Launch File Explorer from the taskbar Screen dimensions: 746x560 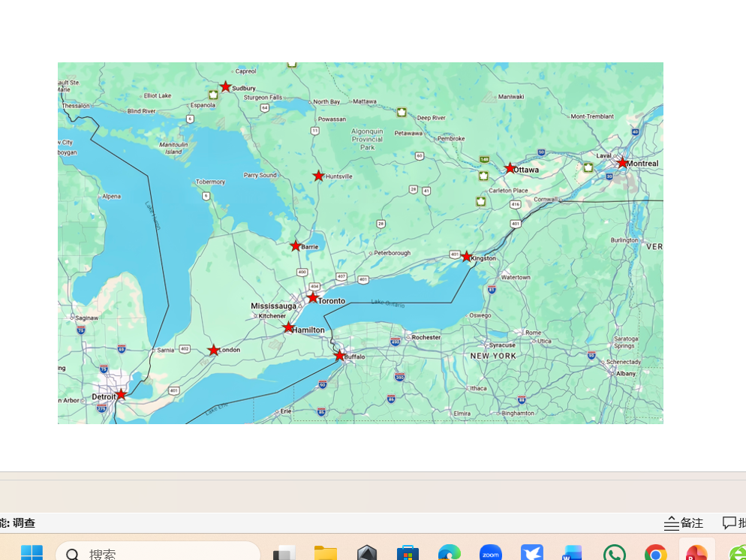[x=325, y=554]
